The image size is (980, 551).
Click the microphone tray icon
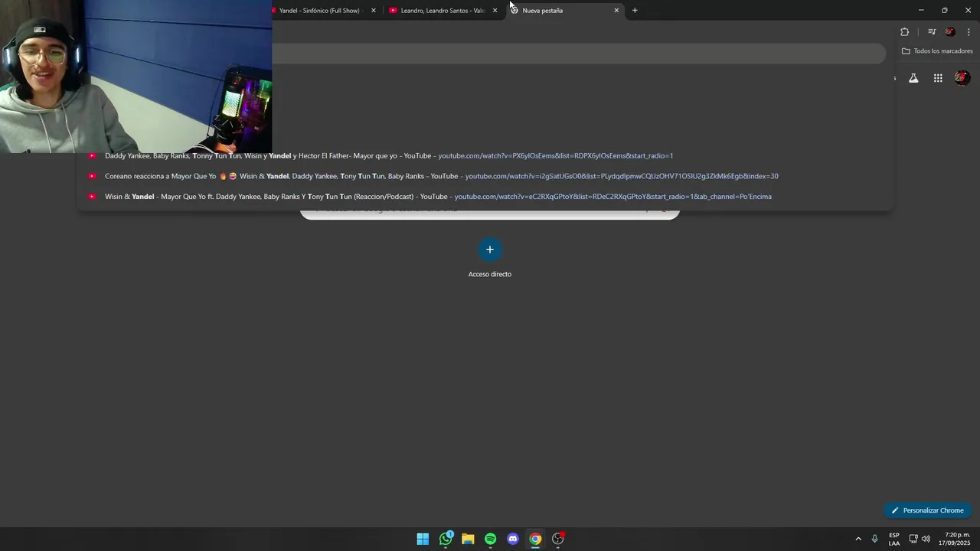click(874, 539)
